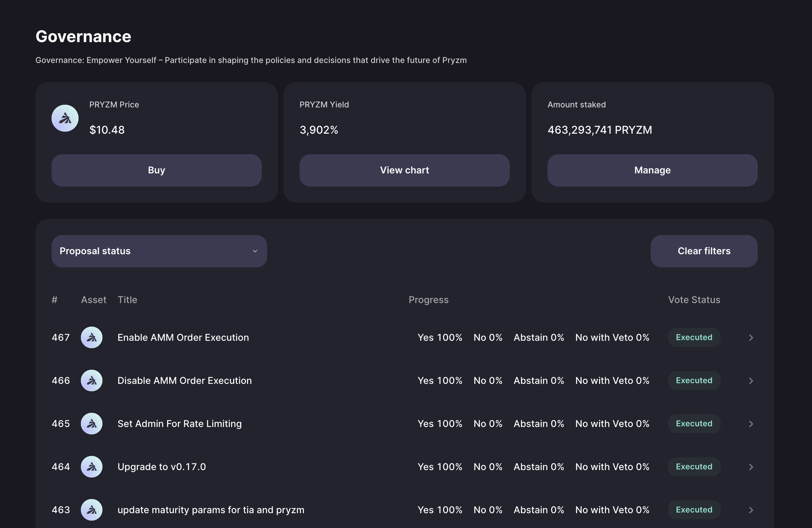Click the asset icon for proposal 464
The width and height of the screenshot is (812, 528).
(x=91, y=467)
